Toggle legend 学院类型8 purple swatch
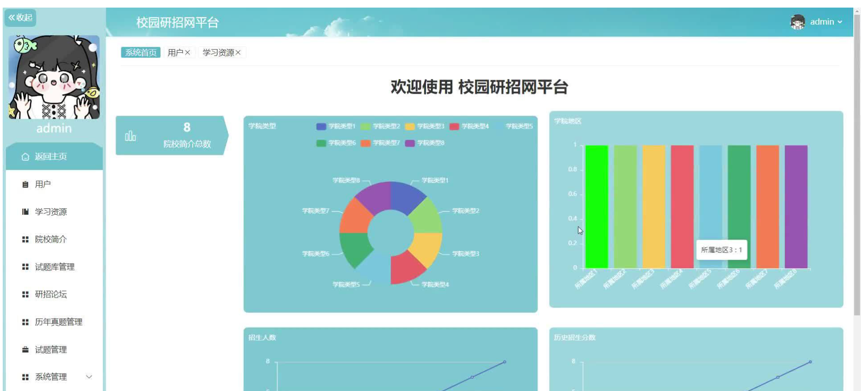The image size is (868, 391). pos(409,143)
